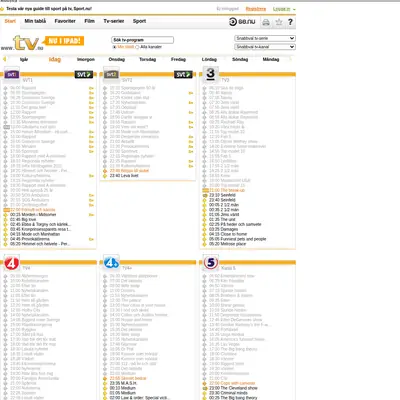Open SVT Play badge in SVT1 panel

pos(84,74)
